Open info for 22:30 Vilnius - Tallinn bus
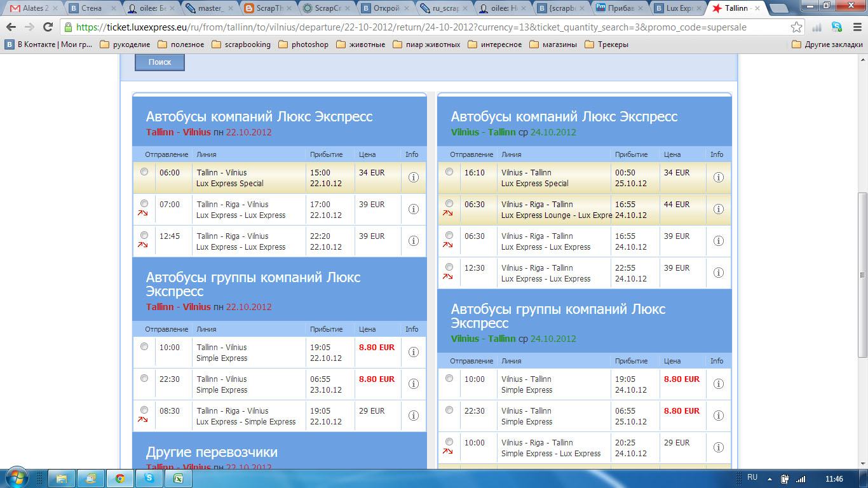Screen dimensions: 868x488 tap(719, 416)
